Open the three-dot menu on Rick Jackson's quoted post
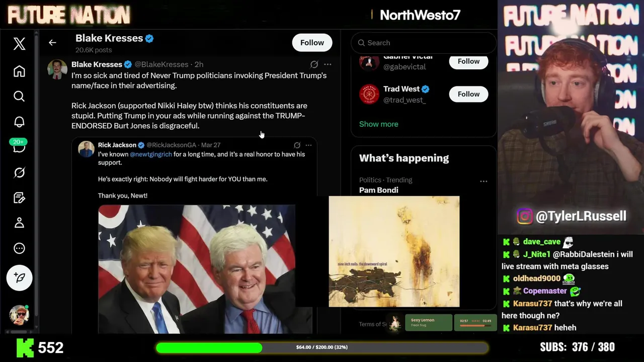 tap(308, 145)
